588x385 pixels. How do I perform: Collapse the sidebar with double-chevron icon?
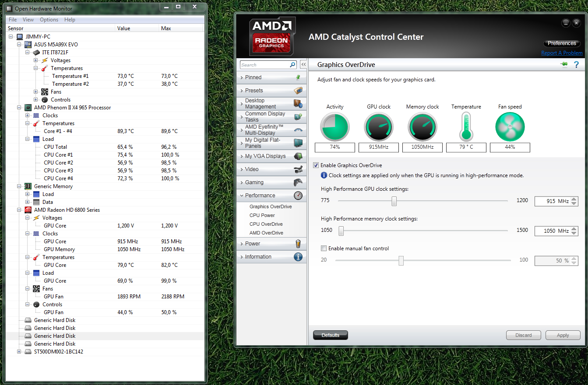(303, 65)
